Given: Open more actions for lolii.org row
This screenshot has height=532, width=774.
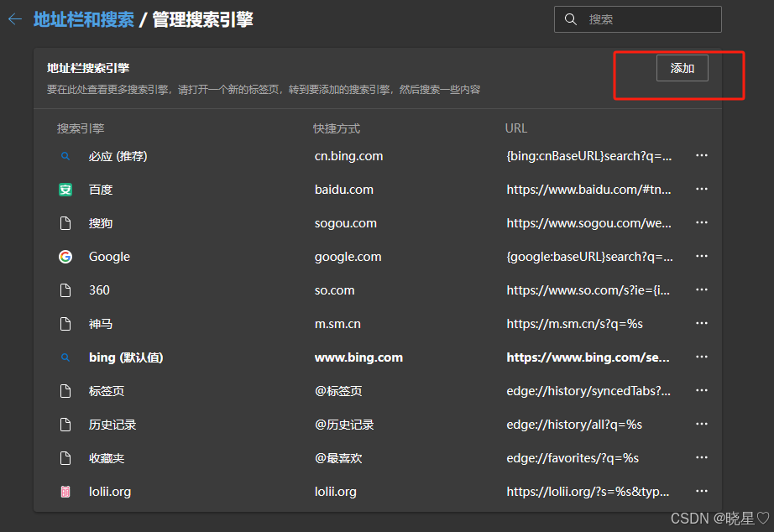Looking at the screenshot, I should click(x=702, y=491).
